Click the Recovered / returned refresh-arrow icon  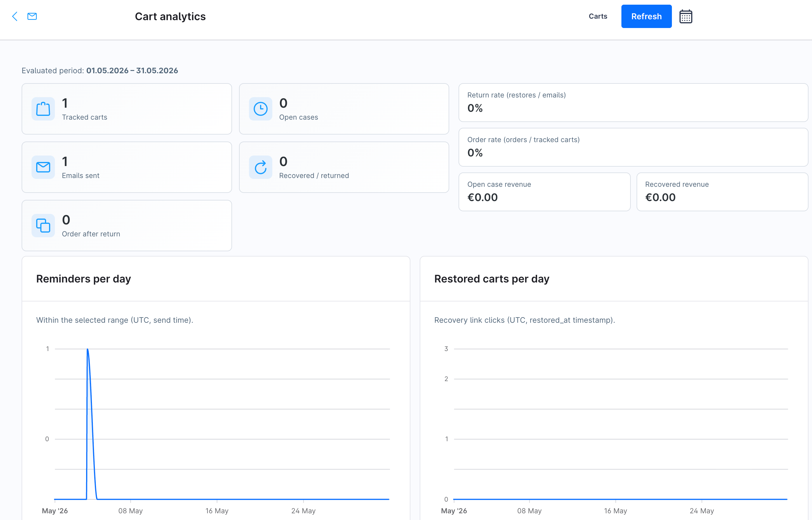tap(260, 167)
